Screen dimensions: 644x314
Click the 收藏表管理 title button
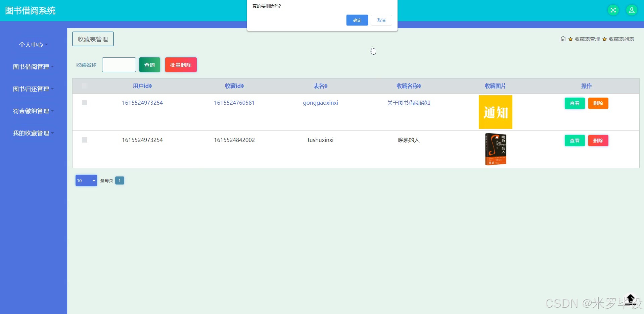(x=93, y=39)
